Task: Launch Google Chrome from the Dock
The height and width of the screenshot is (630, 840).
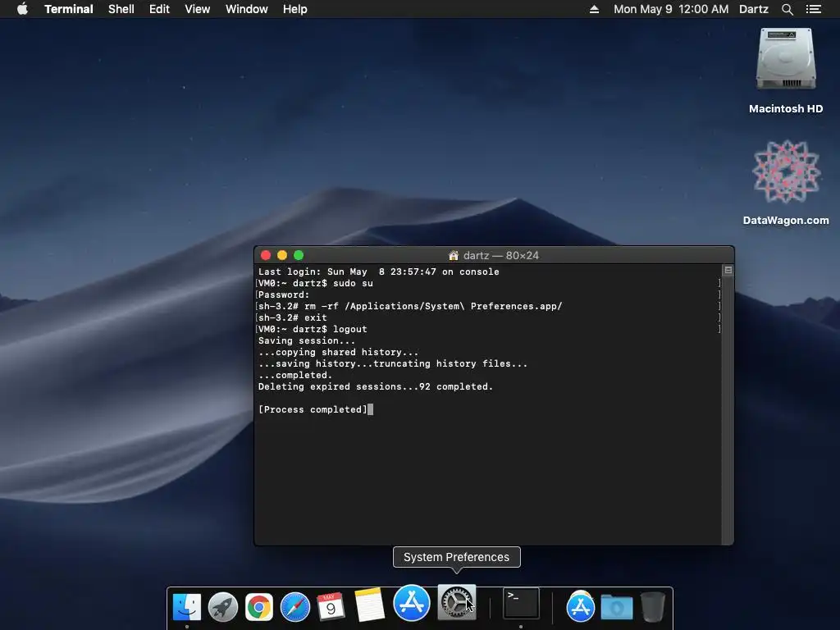Action: pos(258,607)
